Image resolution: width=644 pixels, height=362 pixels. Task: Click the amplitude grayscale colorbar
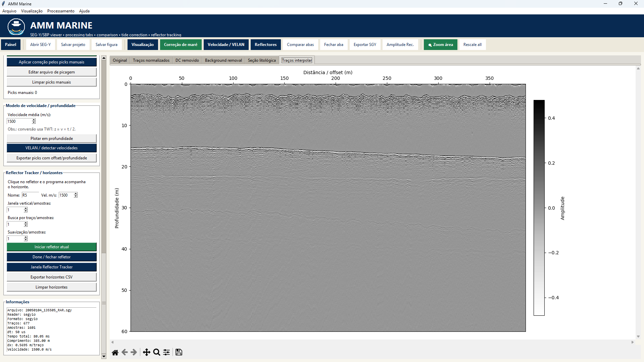tap(539, 208)
